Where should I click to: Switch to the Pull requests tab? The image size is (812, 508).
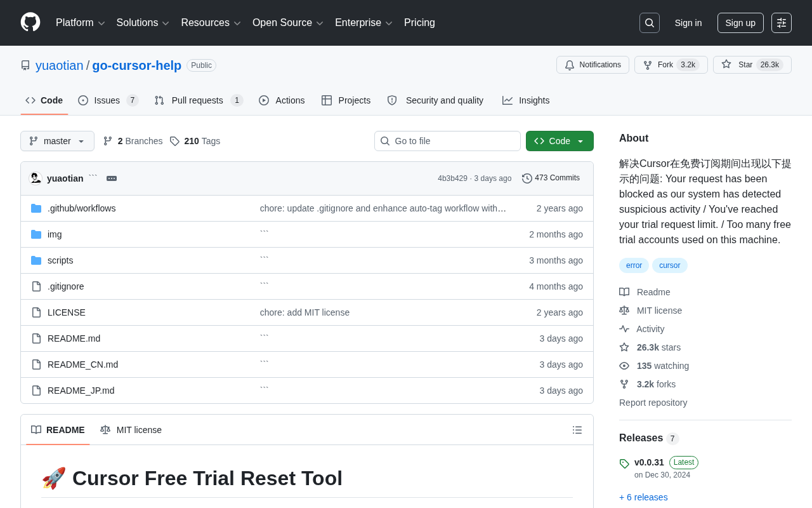pyautogui.click(x=199, y=100)
